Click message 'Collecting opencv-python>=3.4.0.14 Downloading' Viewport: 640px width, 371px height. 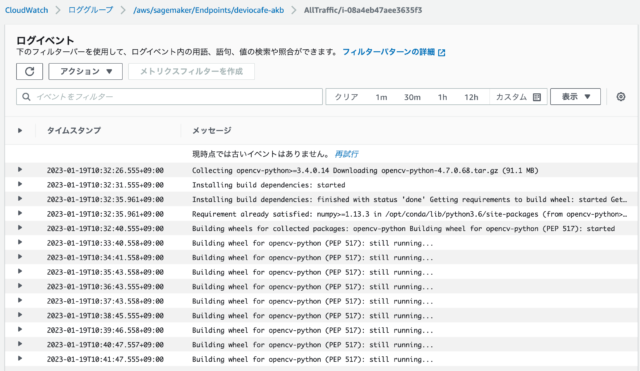(x=365, y=170)
